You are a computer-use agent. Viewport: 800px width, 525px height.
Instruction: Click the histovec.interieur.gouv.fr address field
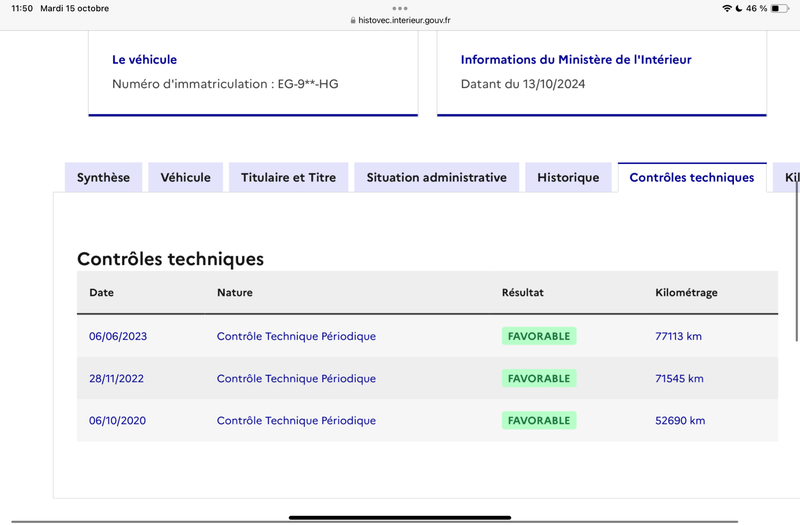click(x=401, y=20)
